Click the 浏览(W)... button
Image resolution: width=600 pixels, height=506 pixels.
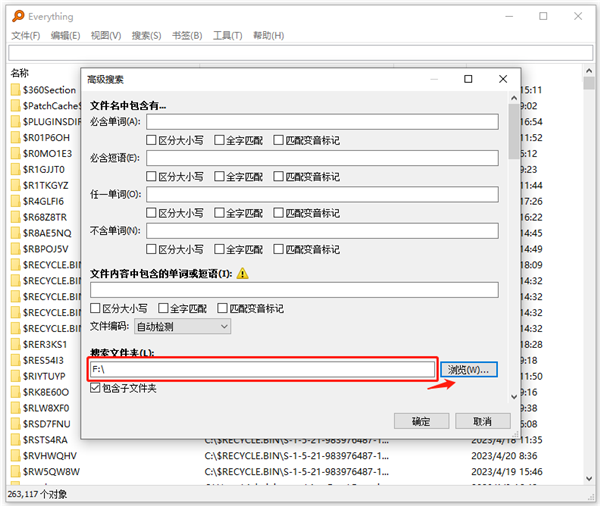(469, 370)
